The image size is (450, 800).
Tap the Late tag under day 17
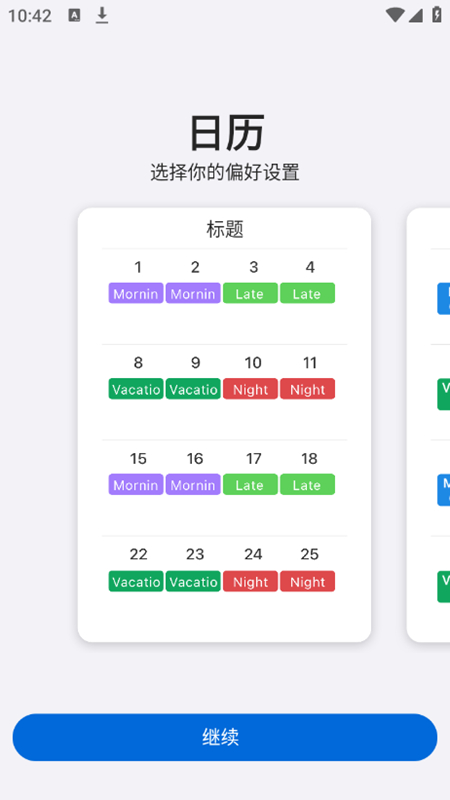[x=250, y=485]
